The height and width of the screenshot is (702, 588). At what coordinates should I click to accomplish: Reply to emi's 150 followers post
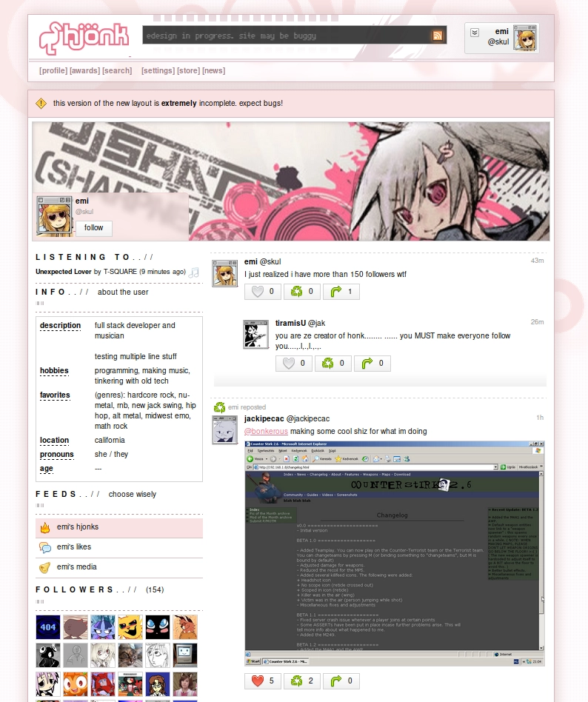[341, 292]
